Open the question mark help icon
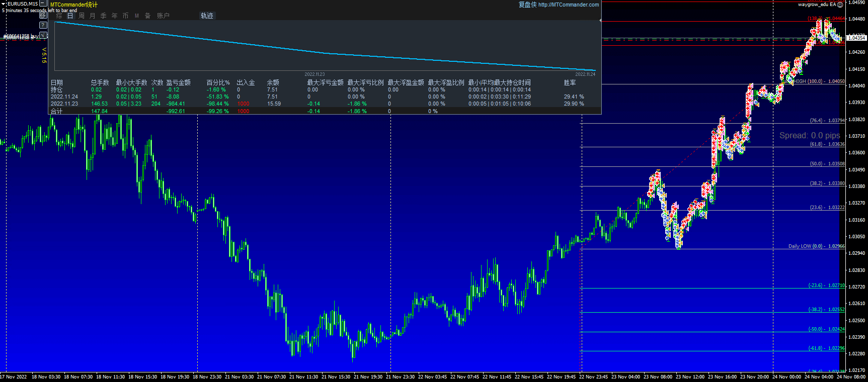The height and width of the screenshot is (382, 868). point(43,25)
